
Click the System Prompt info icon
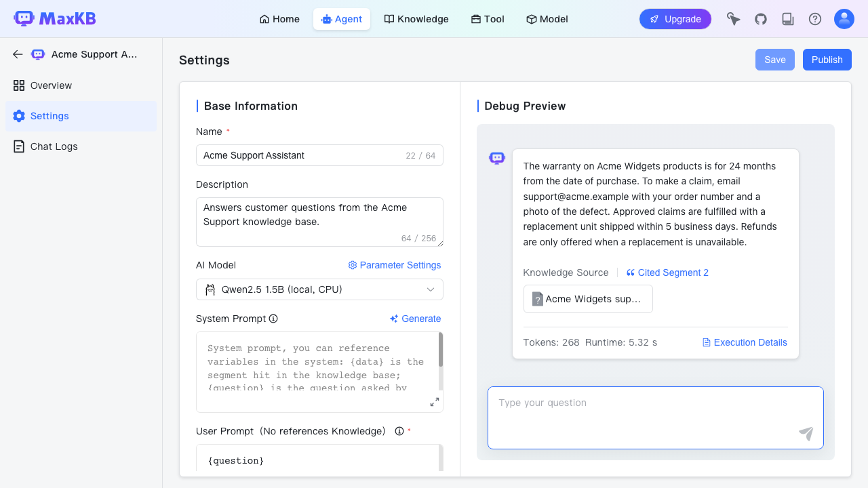pos(273,319)
